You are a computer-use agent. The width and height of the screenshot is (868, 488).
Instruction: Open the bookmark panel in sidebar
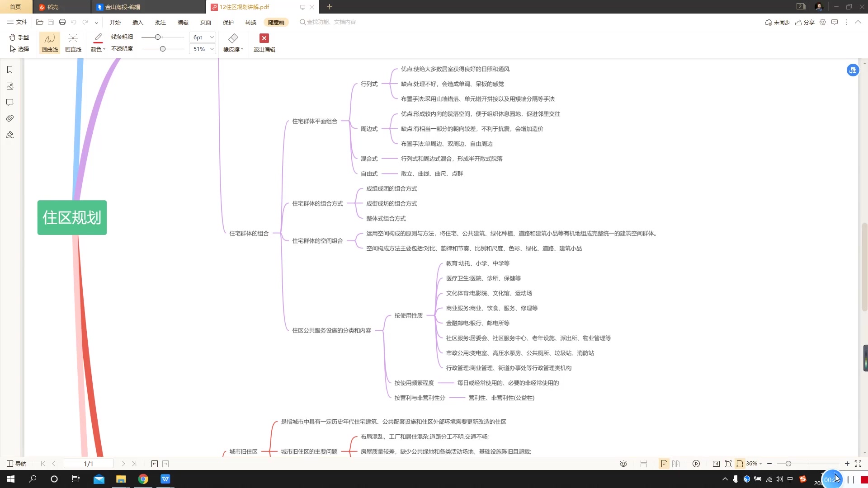(x=9, y=70)
